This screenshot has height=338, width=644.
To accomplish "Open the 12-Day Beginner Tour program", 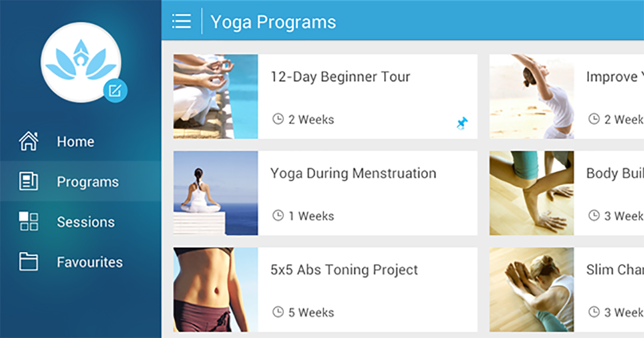I will [325, 97].
